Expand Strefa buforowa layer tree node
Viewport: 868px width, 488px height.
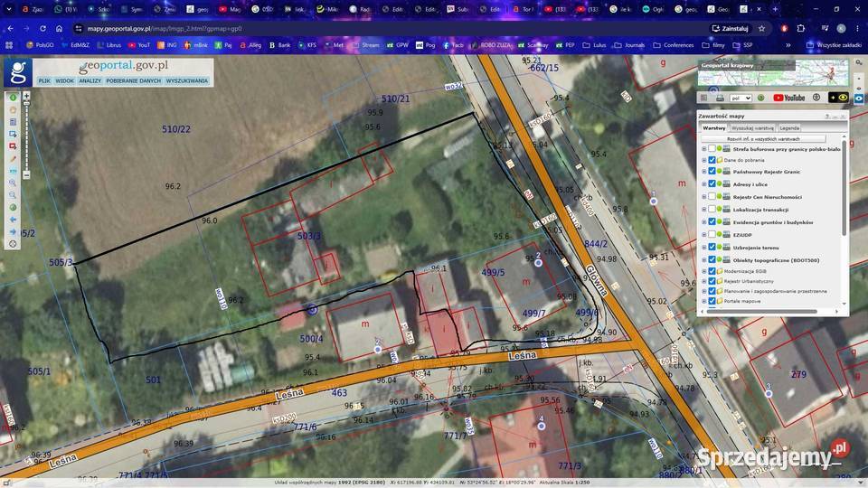704,149
